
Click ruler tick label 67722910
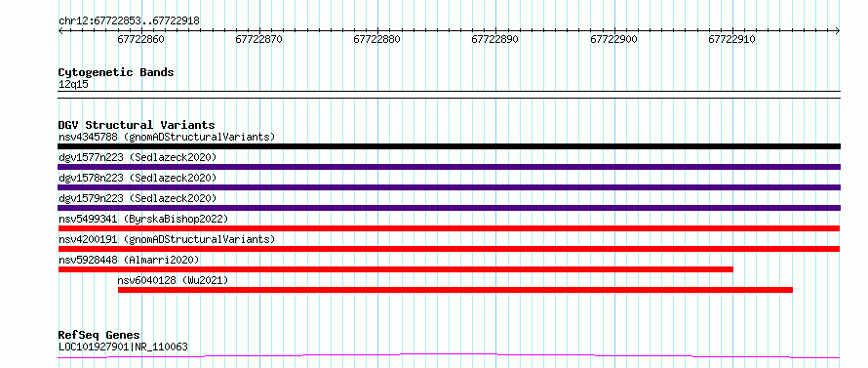[731, 39]
